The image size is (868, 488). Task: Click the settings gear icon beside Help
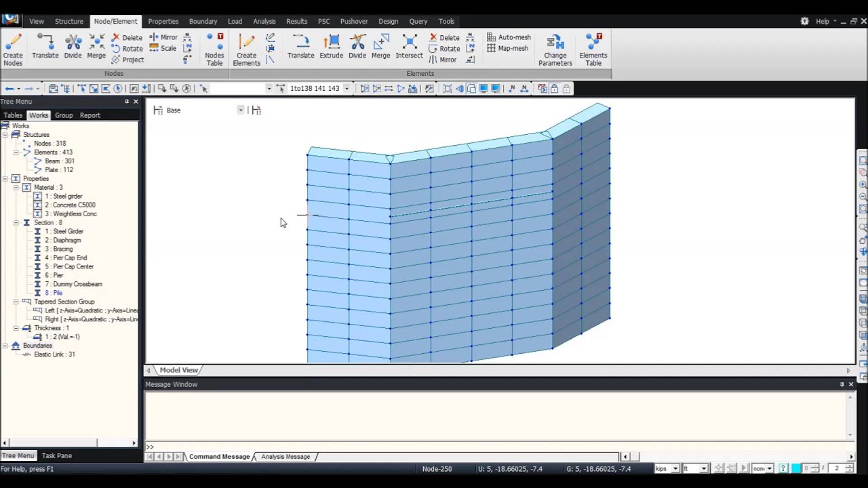[804, 21]
